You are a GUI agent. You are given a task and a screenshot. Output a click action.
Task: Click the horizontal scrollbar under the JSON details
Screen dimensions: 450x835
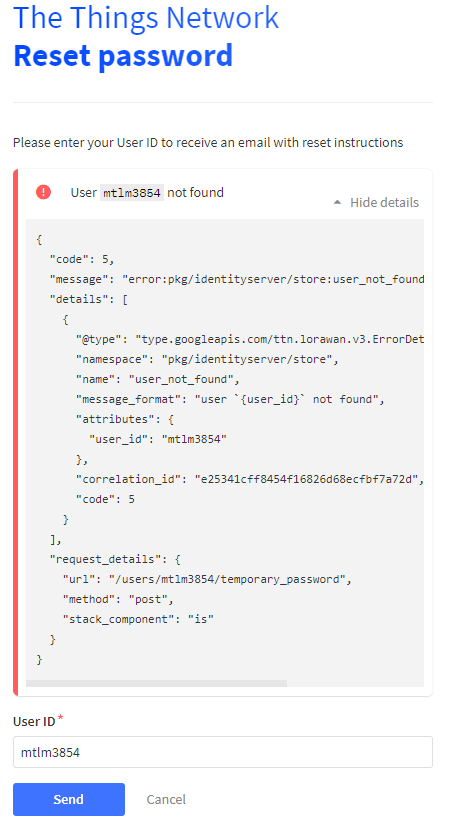[x=157, y=683]
